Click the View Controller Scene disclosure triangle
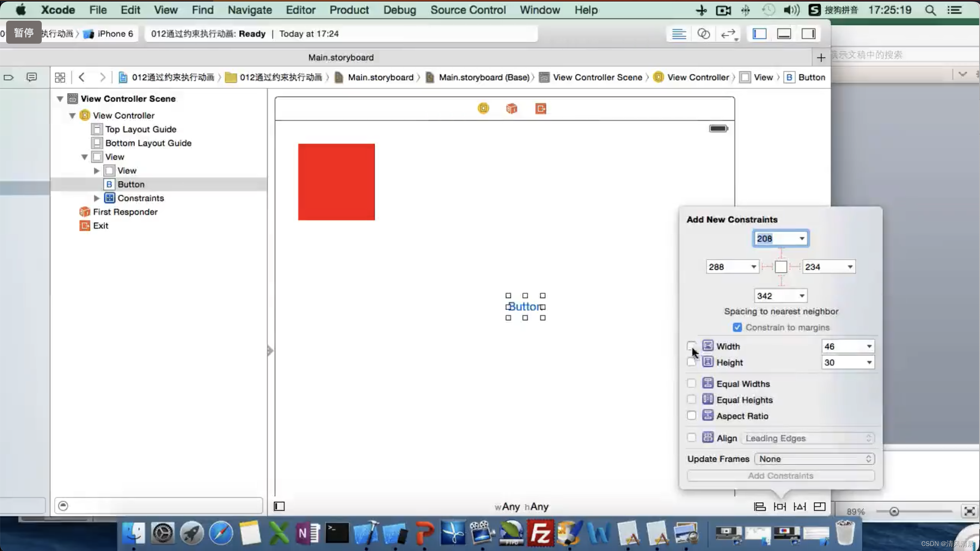Viewport: 980px width, 551px height. (x=59, y=99)
